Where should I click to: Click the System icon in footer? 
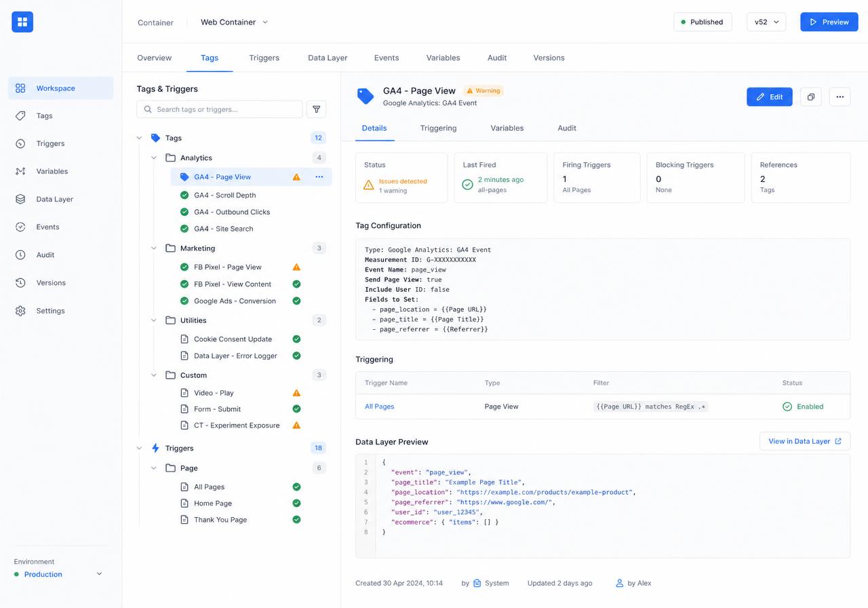(477, 583)
